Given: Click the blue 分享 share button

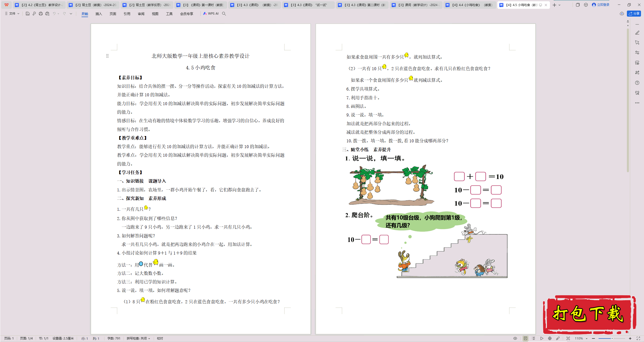Looking at the screenshot, I should 634,14.
